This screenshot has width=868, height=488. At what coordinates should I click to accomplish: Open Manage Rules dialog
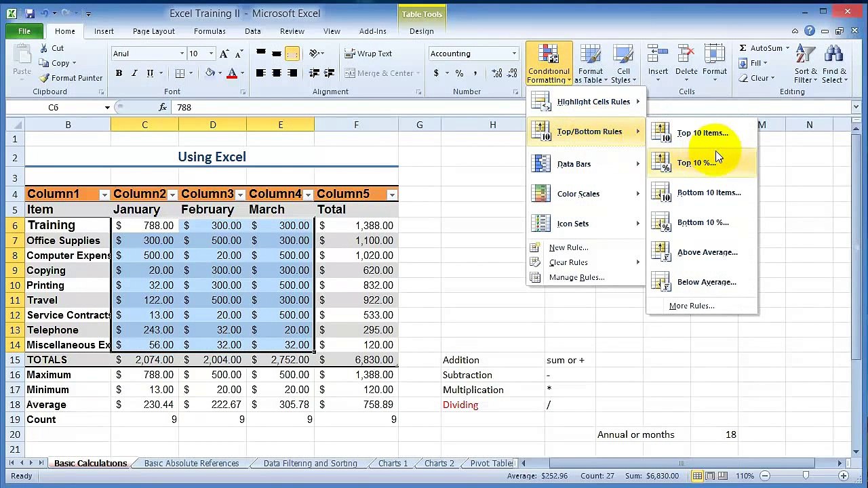pyautogui.click(x=586, y=277)
